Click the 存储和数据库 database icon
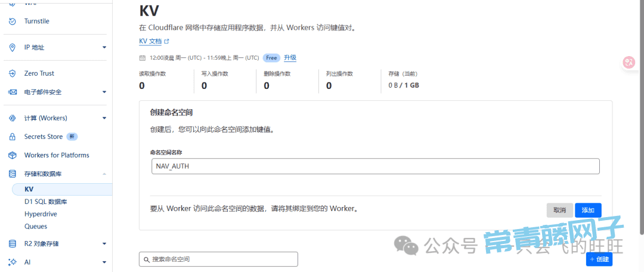This screenshot has width=644, height=272. [x=13, y=174]
